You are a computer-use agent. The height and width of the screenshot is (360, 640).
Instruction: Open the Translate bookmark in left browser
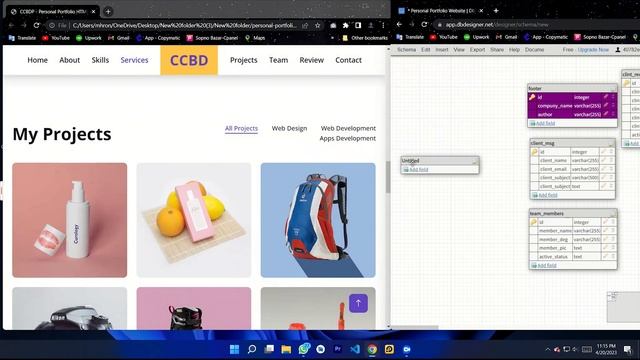pos(22,38)
